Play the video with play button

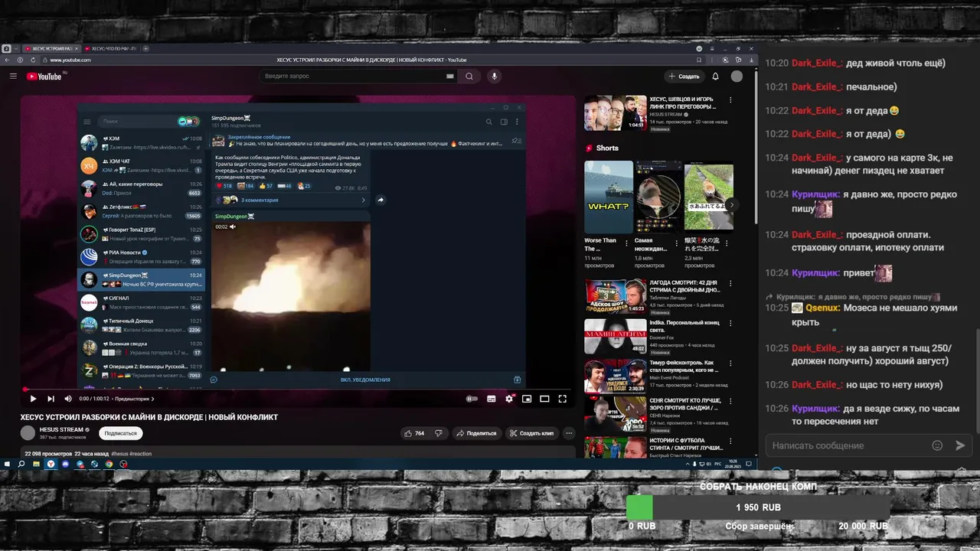(x=33, y=399)
